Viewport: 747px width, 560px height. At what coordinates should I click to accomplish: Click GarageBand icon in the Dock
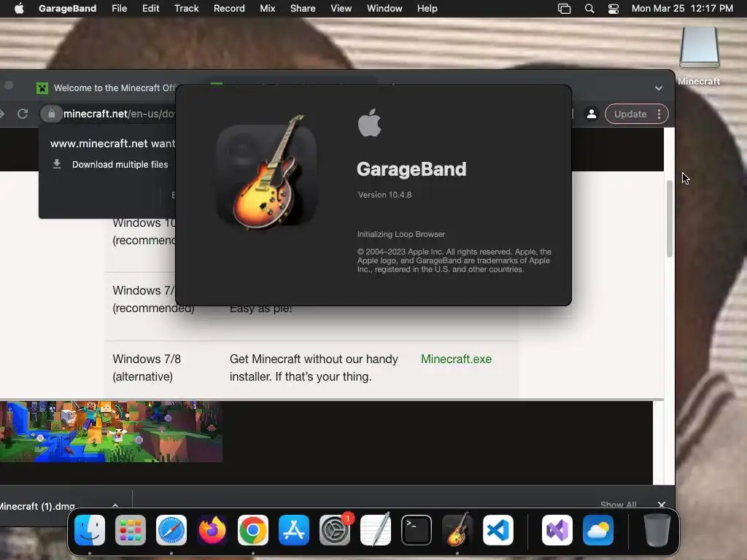(x=457, y=530)
